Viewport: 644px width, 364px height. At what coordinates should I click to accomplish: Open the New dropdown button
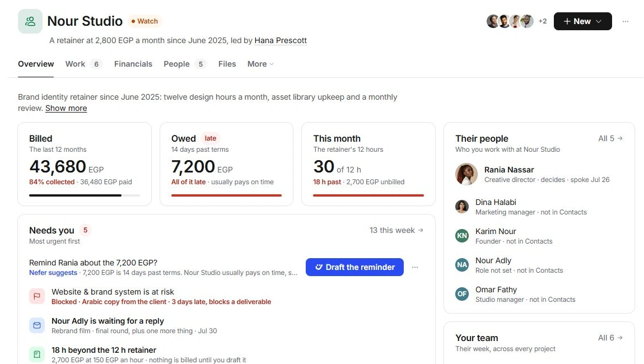coord(582,21)
